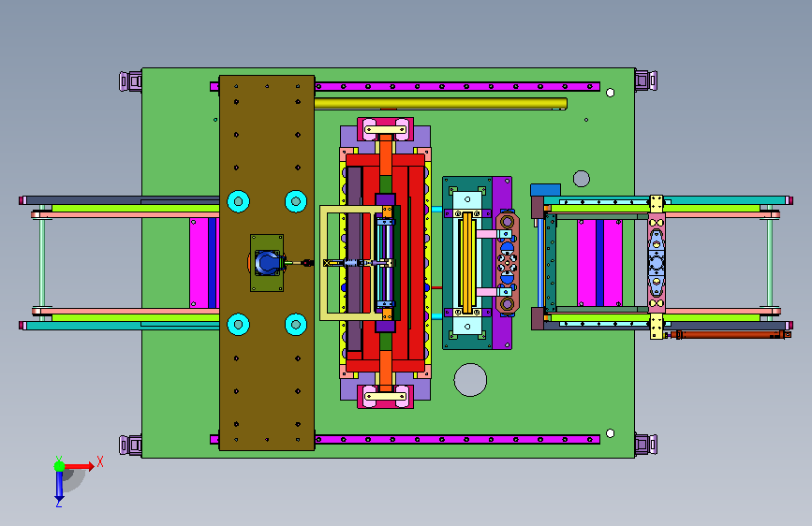Select the bottom-left purple corner foot
The width and height of the screenshot is (812, 526).
(130, 446)
